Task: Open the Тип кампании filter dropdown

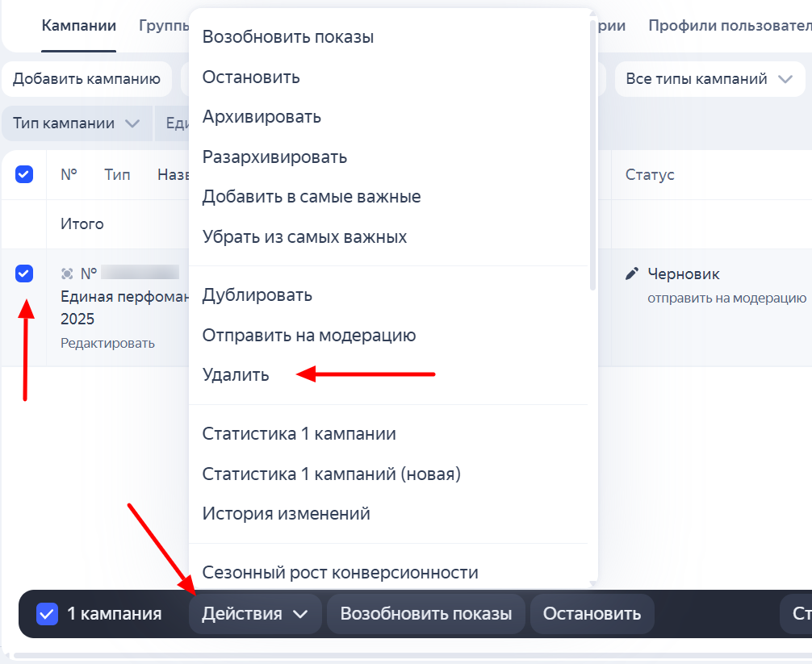Action: click(77, 123)
